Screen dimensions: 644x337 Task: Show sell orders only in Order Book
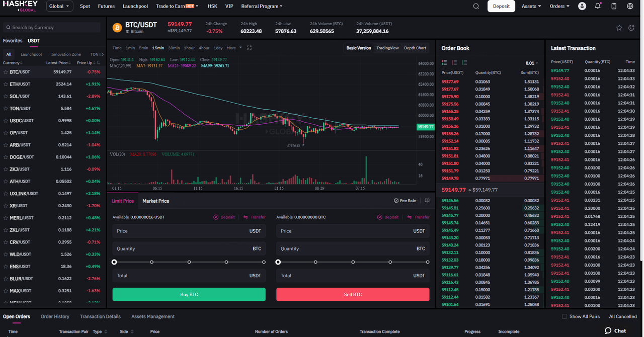[x=454, y=62]
